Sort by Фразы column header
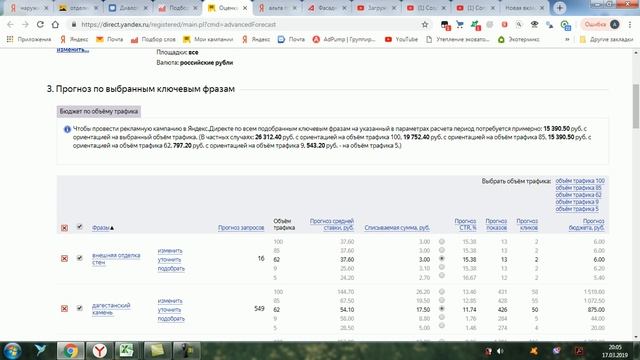640x360 pixels. click(102, 227)
